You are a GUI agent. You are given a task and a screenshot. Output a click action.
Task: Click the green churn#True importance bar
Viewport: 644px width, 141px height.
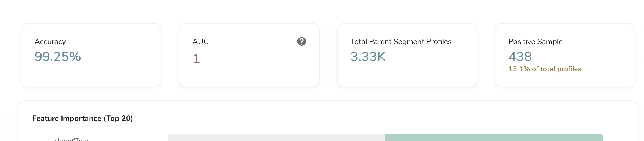coord(494,138)
